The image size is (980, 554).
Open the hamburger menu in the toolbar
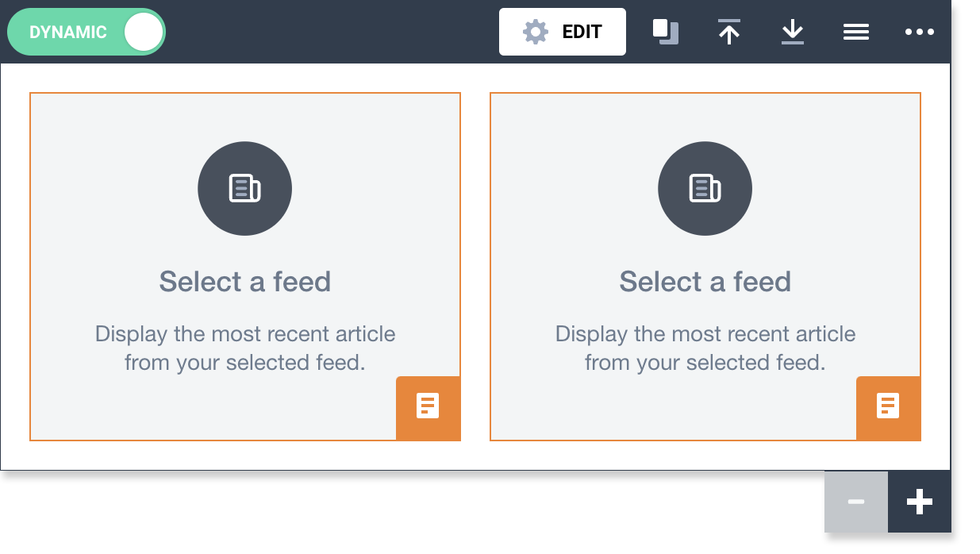[856, 32]
